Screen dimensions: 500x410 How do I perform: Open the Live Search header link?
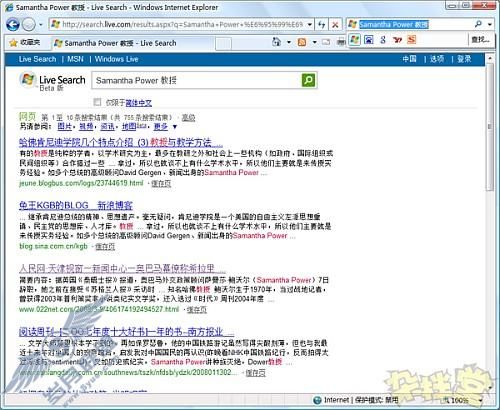tap(37, 59)
